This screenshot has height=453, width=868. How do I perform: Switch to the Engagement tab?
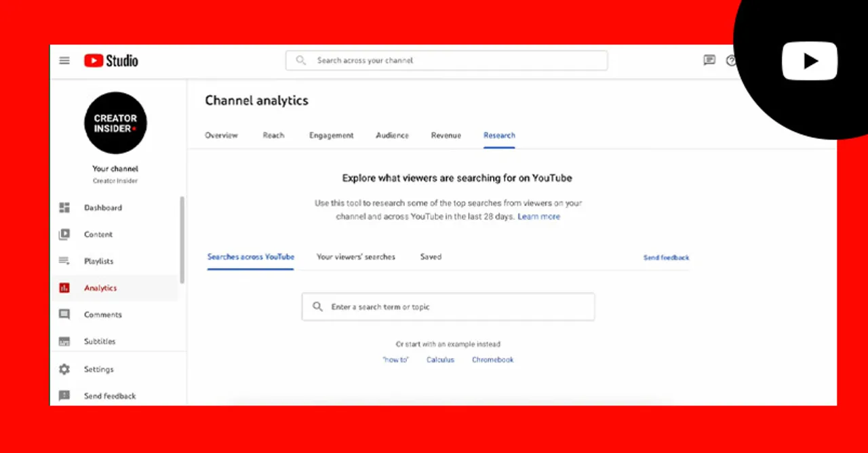click(332, 136)
